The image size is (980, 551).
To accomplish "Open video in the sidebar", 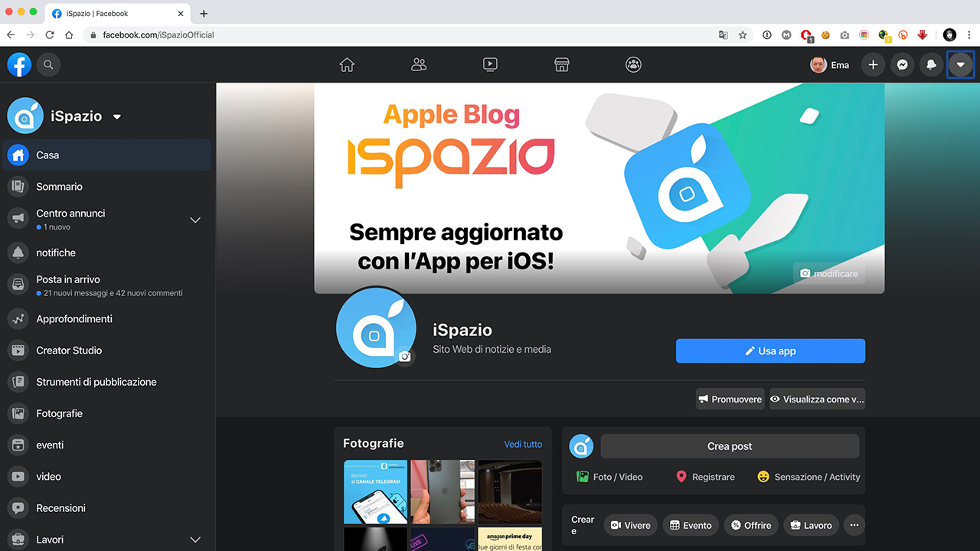I will (107, 476).
